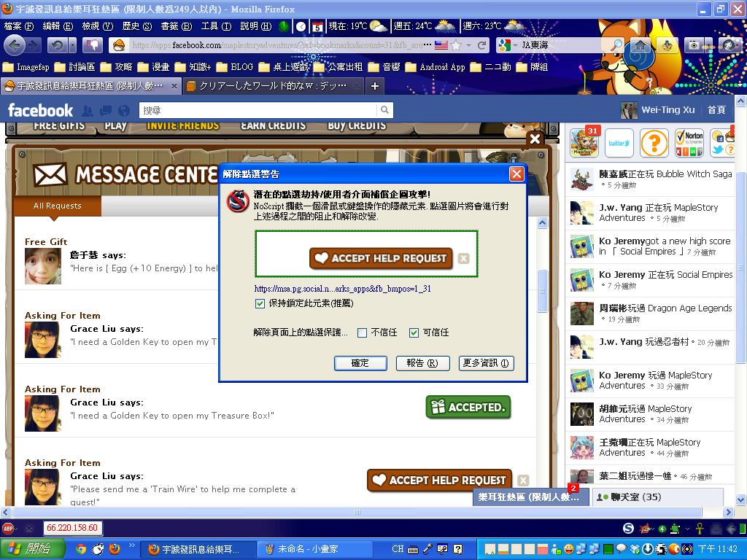Click Message Center scrollbar up arrow
Image resolution: width=747 pixels, height=560 pixels.
coord(542,223)
